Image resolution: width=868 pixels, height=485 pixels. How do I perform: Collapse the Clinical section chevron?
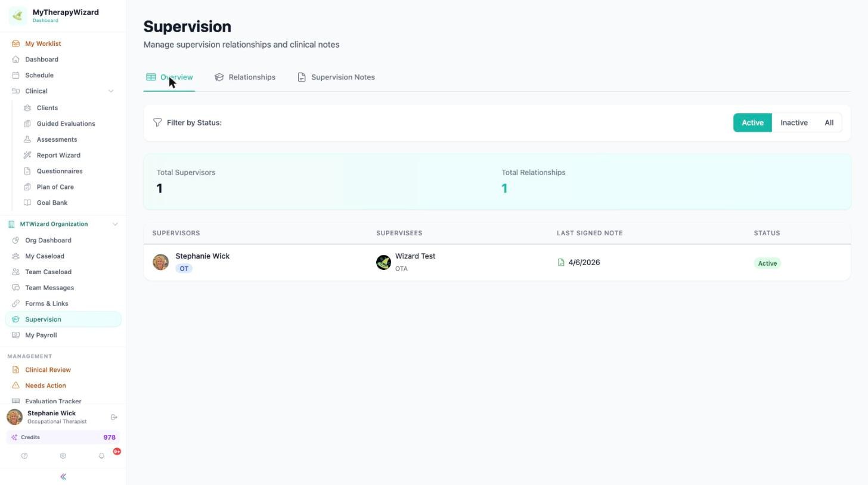110,91
